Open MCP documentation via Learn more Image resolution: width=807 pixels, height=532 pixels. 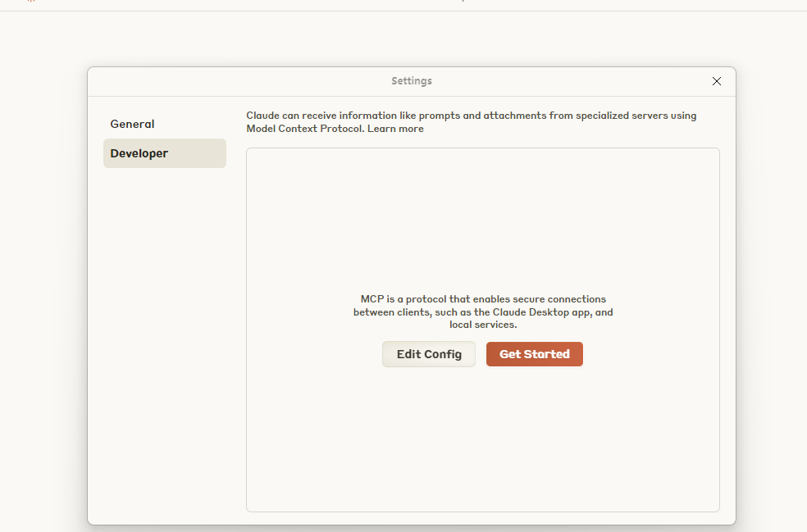395,129
